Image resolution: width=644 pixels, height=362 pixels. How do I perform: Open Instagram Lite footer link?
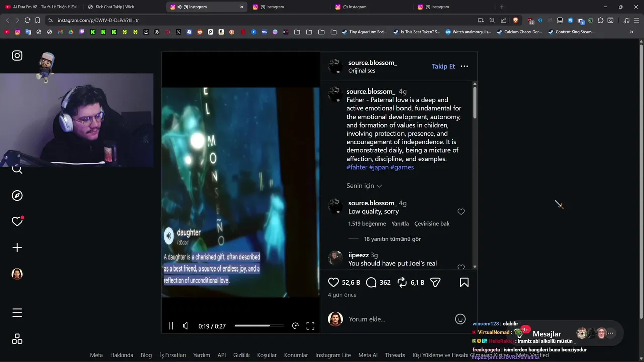tap(333, 355)
